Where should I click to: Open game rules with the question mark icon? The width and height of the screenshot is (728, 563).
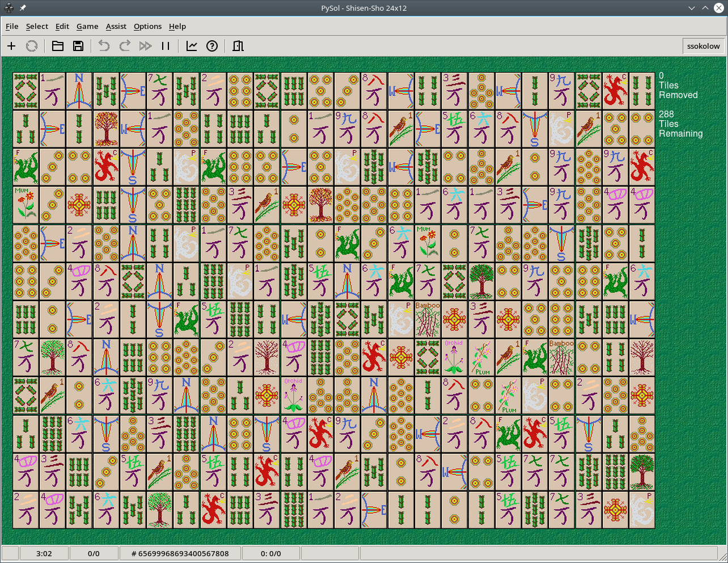pos(212,46)
